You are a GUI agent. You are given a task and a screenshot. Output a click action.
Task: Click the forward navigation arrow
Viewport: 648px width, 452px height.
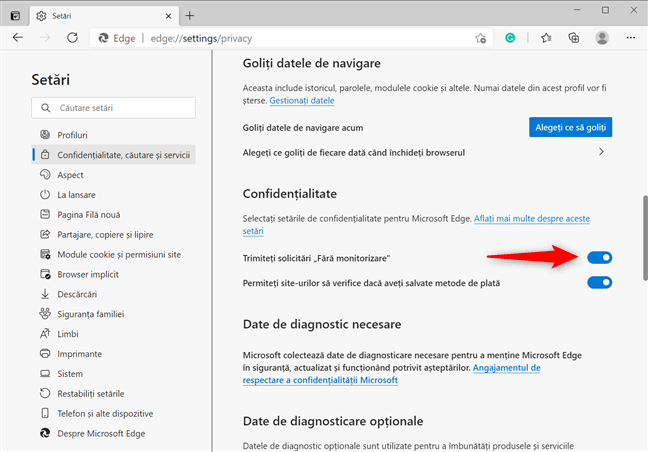point(45,38)
